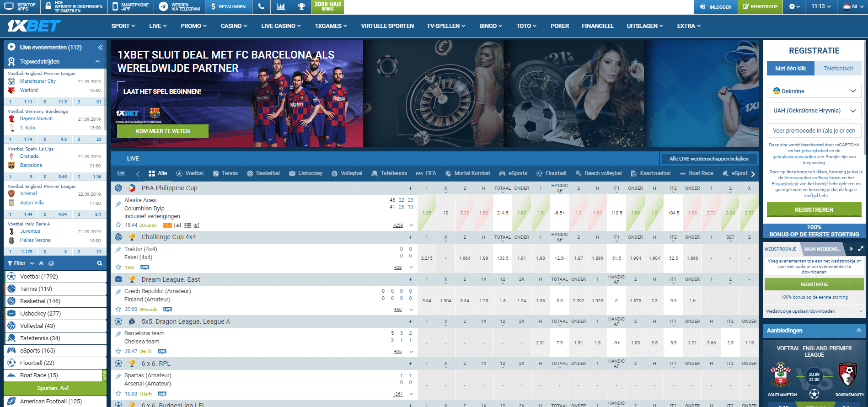Open the CASINO menu
Viewport: 868px width, 407px height.
click(x=234, y=26)
